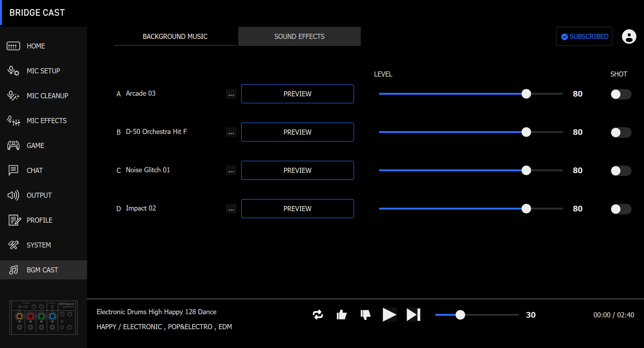The width and height of the screenshot is (644, 348).
Task: Like the track with thumbs up
Action: (342, 315)
